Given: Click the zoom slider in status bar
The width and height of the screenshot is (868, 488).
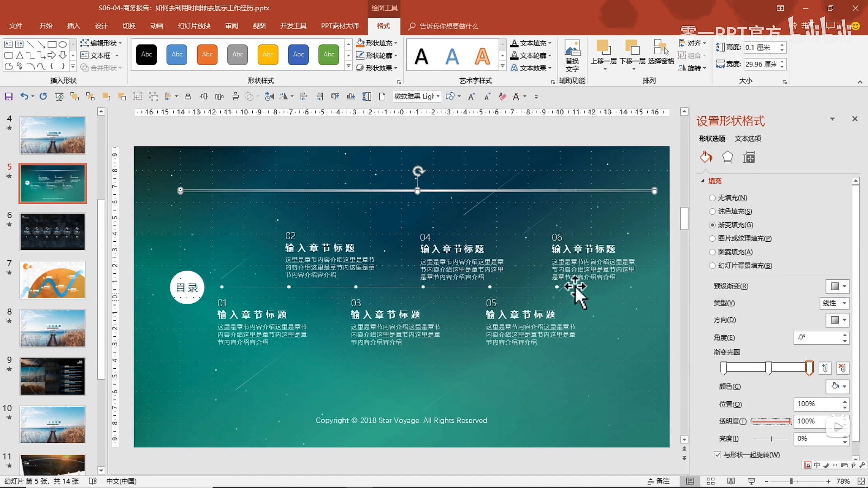Looking at the screenshot, I should tap(797, 482).
